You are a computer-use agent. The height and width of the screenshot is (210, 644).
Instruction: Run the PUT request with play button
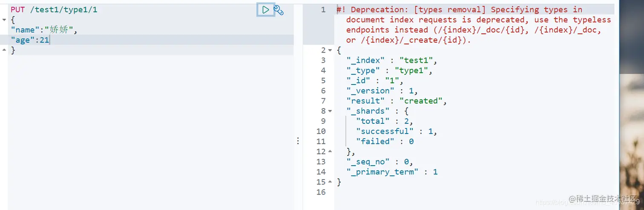click(x=265, y=9)
